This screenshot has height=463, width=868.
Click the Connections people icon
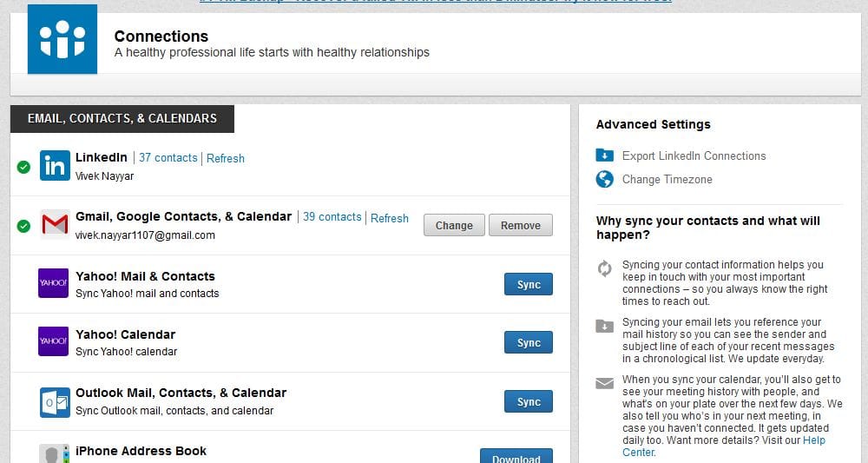[62, 39]
